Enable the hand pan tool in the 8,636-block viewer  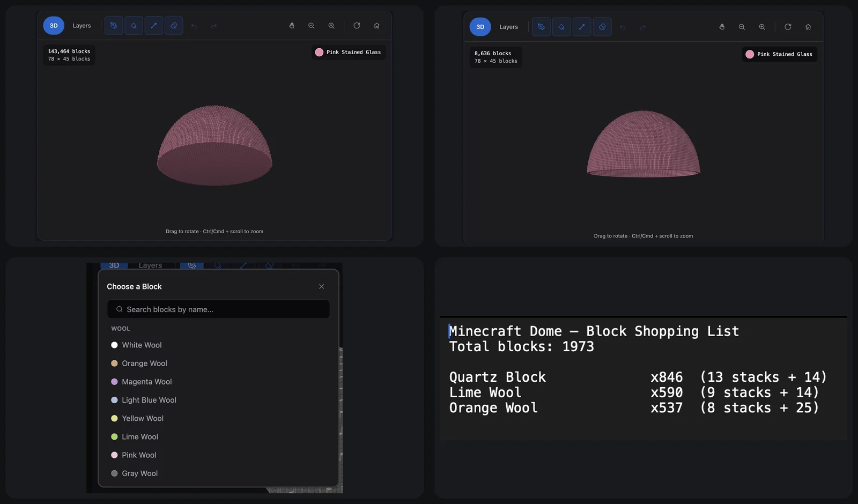click(x=722, y=27)
